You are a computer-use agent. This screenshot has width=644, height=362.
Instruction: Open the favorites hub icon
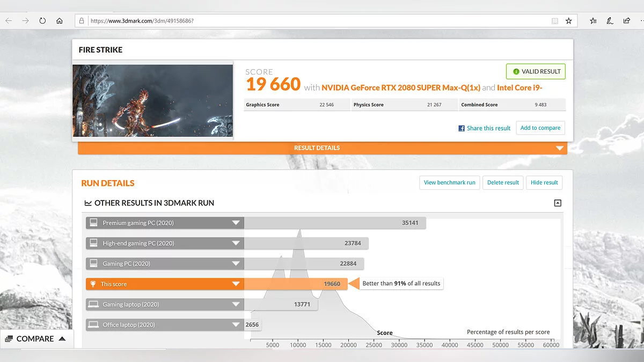point(593,21)
